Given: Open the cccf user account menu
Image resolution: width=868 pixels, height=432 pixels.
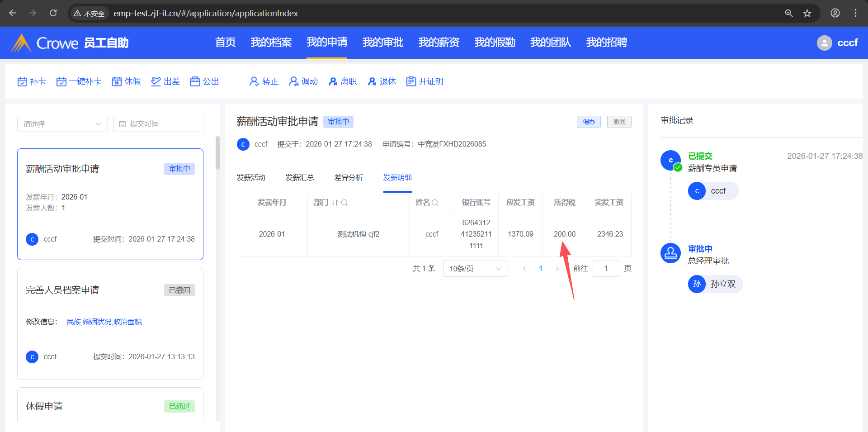Looking at the screenshot, I should tap(837, 43).
